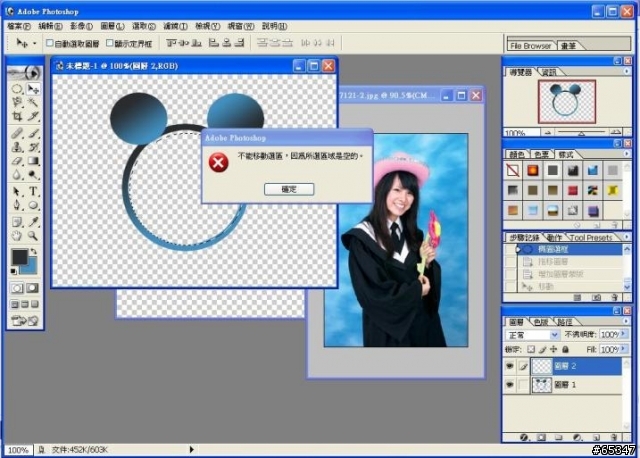This screenshot has height=458, width=640.
Task: Swap foreground and background colors
Action: [34, 251]
